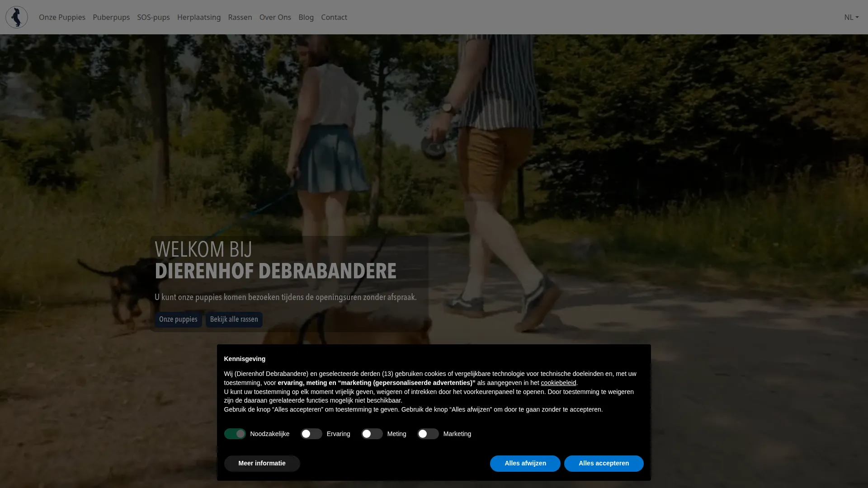Click the Kennisgeving heading text
Screen dimensions: 868x488
tap(245, 359)
